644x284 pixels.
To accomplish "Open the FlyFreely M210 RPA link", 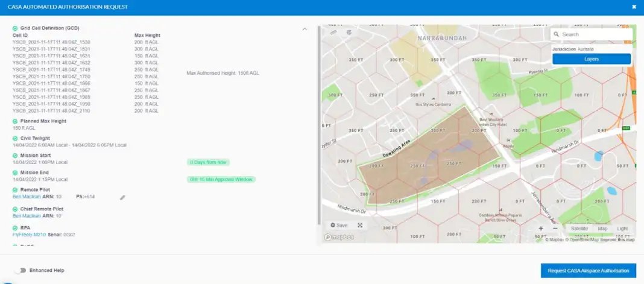I will 29,235.
